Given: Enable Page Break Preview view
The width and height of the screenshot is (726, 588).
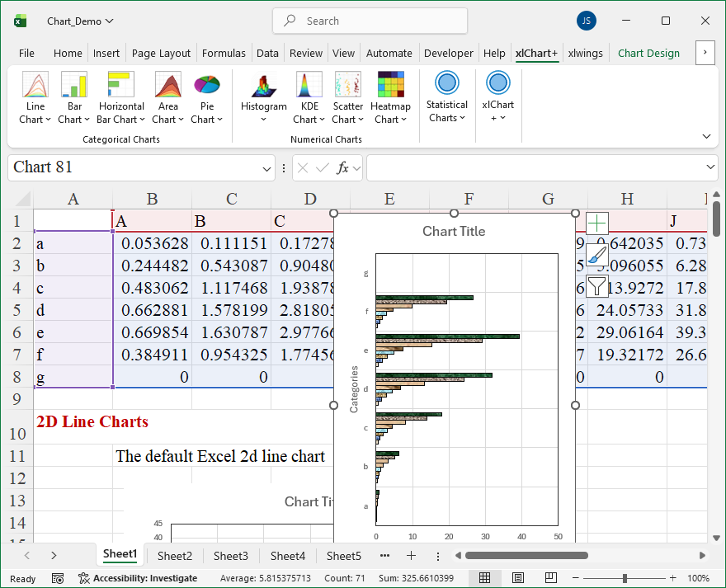Looking at the screenshot, I should (549, 578).
